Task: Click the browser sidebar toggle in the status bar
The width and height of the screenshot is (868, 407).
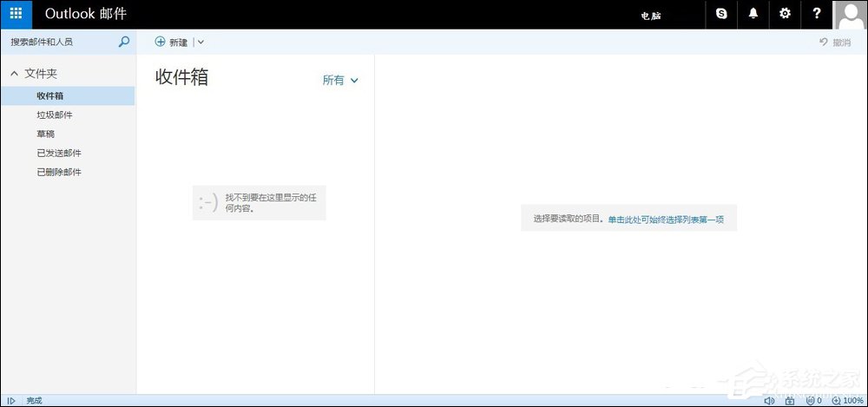Action: click(11, 400)
